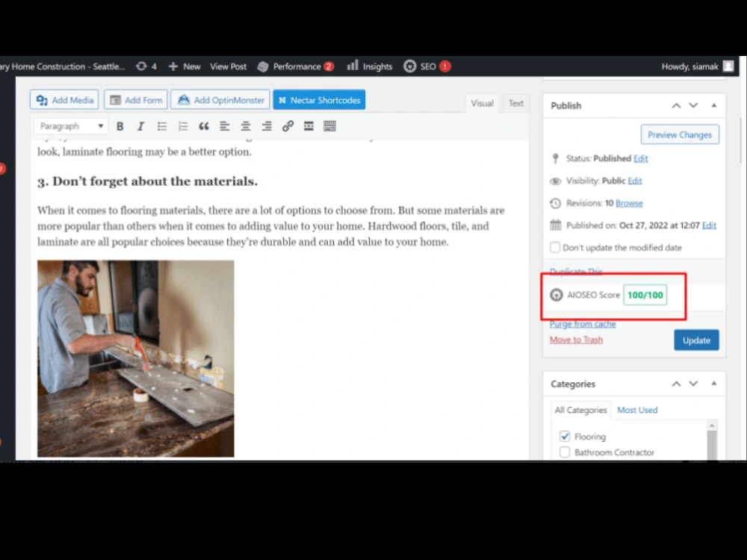
Task: Switch to Visual editor tab
Action: click(482, 103)
